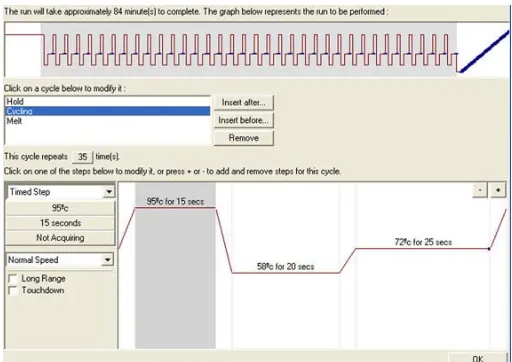Click the 95ºc temperature button
The height and width of the screenshot is (362, 512).
pyautogui.click(x=60, y=208)
